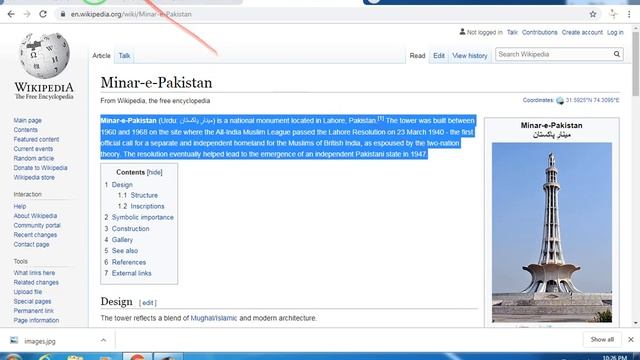640x360 pixels.
Task: Click the Create account link
Action: tap(582, 32)
